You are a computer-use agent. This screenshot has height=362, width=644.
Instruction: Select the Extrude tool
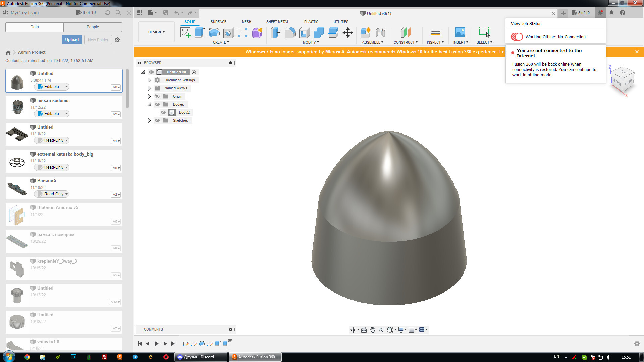200,33
